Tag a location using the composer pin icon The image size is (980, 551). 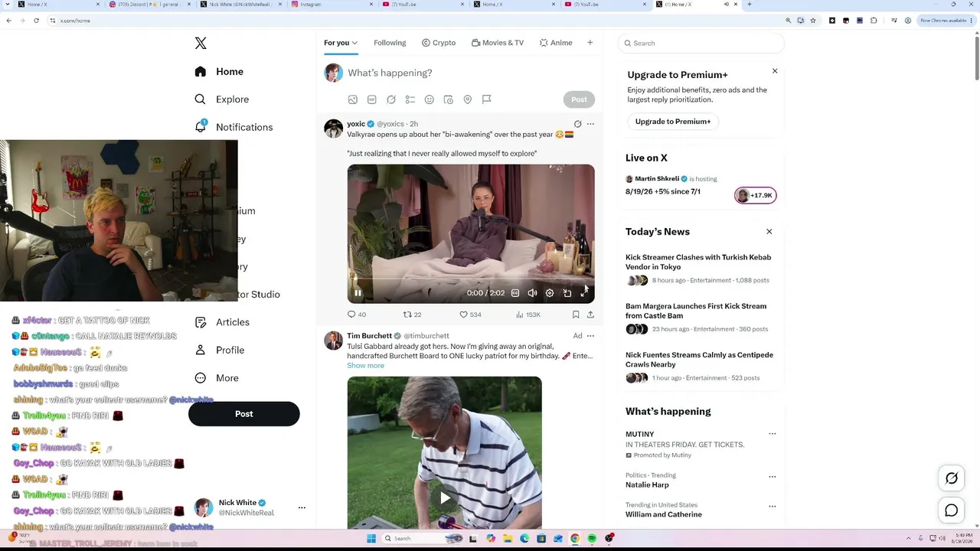pos(468,99)
